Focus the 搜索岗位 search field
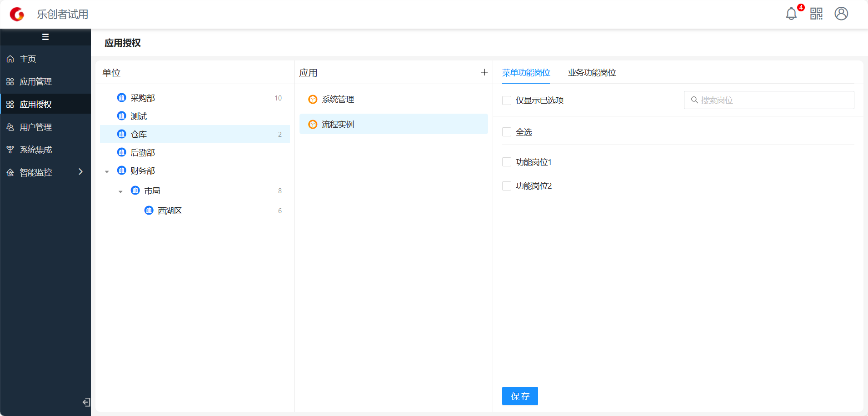Screen dimensions: 868x416 773,100
